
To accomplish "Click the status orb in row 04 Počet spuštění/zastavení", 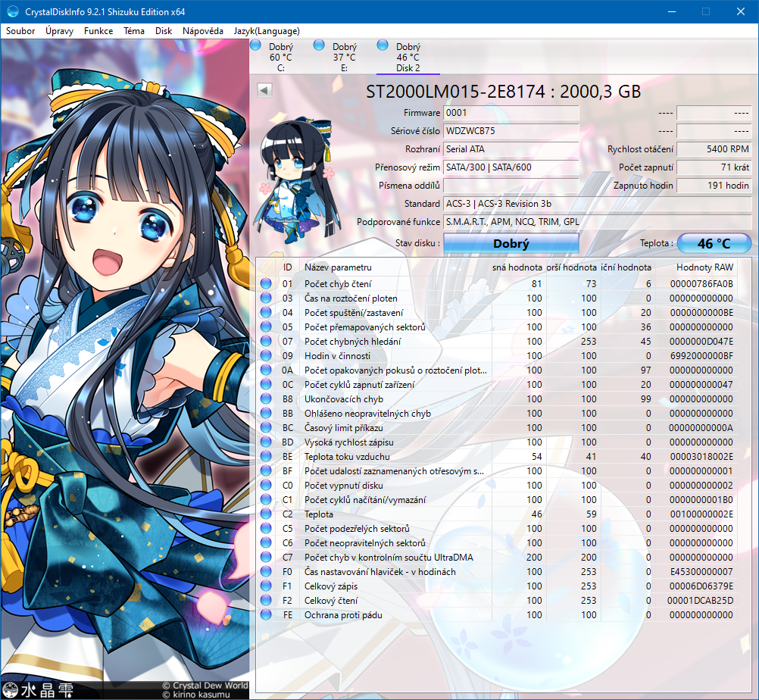I will (x=266, y=313).
